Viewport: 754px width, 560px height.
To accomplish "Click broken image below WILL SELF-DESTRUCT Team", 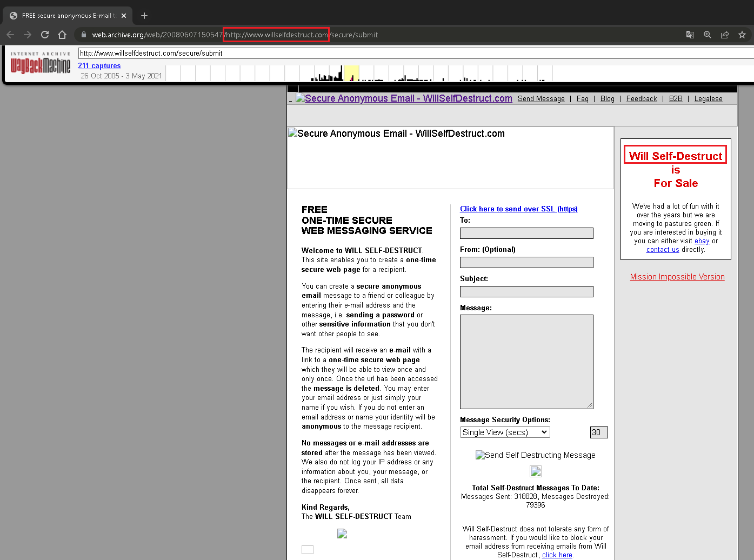I will (x=342, y=534).
